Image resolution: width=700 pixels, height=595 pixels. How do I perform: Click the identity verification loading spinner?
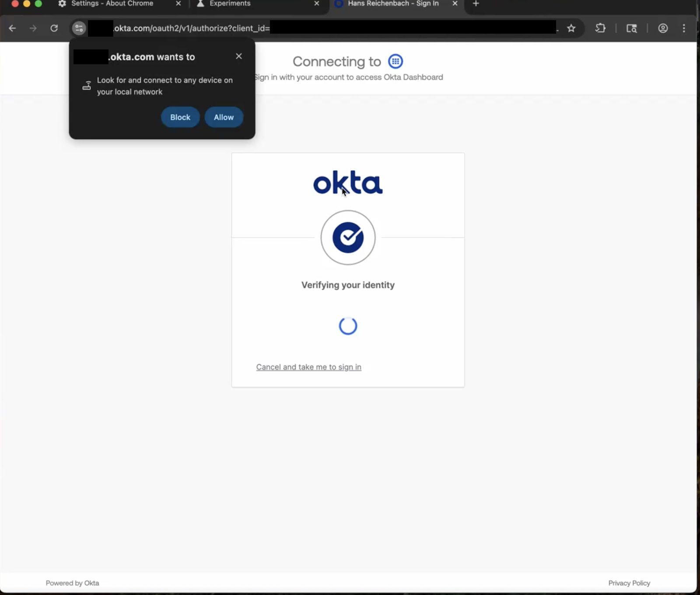point(348,325)
